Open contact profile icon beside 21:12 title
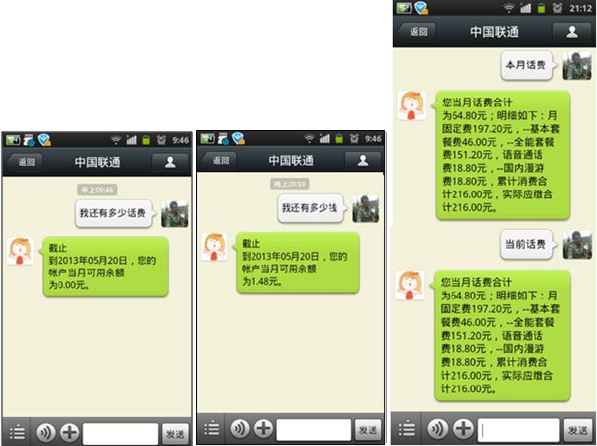 [571, 32]
